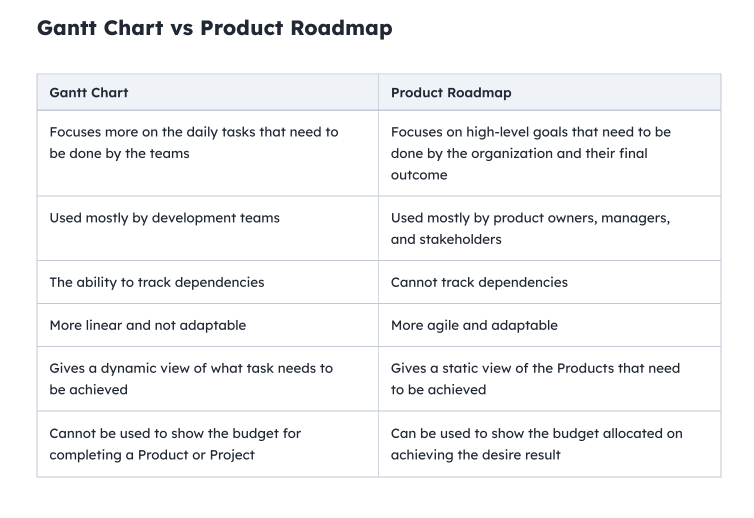Click the "Gives a static view" cell
Viewport: 754px width, 518px height.
coord(535,378)
